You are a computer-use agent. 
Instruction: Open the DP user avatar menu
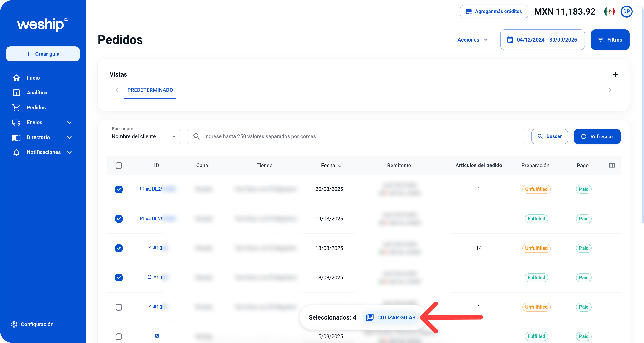[x=626, y=12]
